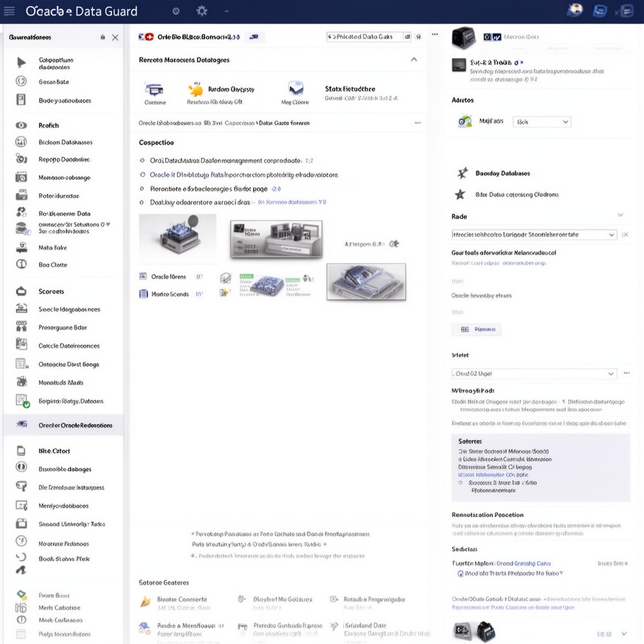The width and height of the screenshot is (644, 644).
Task: Click the blue chat icon in top-right corner
Action: pos(599,11)
